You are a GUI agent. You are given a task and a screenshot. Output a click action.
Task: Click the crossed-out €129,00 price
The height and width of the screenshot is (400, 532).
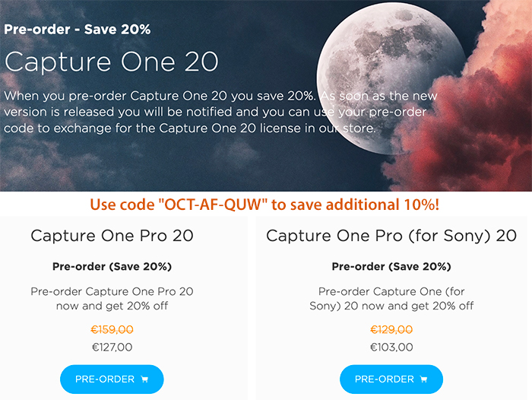pyautogui.click(x=391, y=329)
